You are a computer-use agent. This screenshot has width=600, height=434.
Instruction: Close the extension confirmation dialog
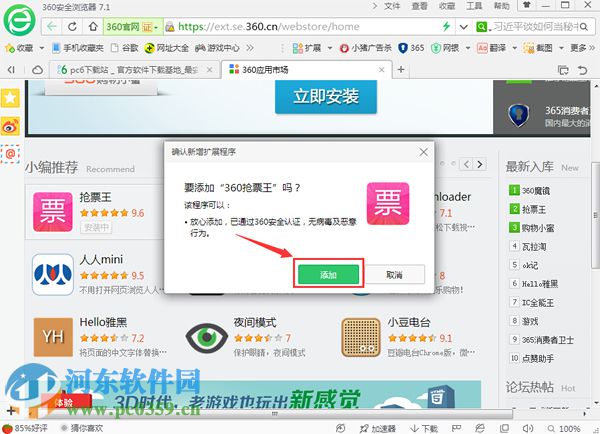pyautogui.click(x=423, y=152)
